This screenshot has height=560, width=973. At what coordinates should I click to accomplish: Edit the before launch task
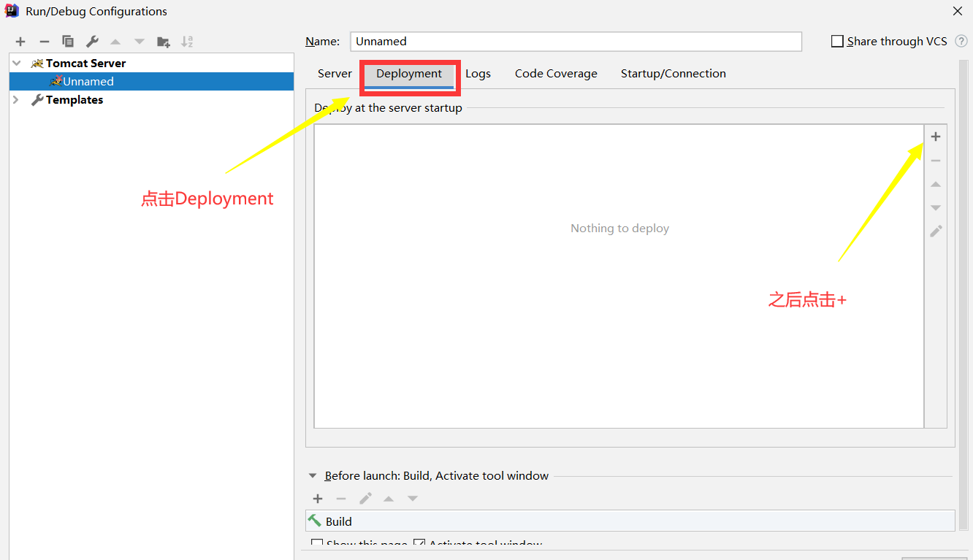point(365,499)
